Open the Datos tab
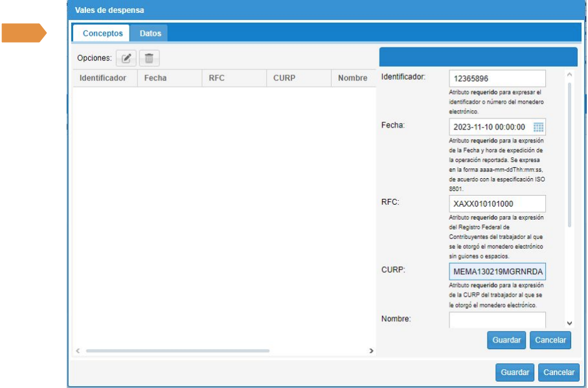 pyautogui.click(x=150, y=33)
